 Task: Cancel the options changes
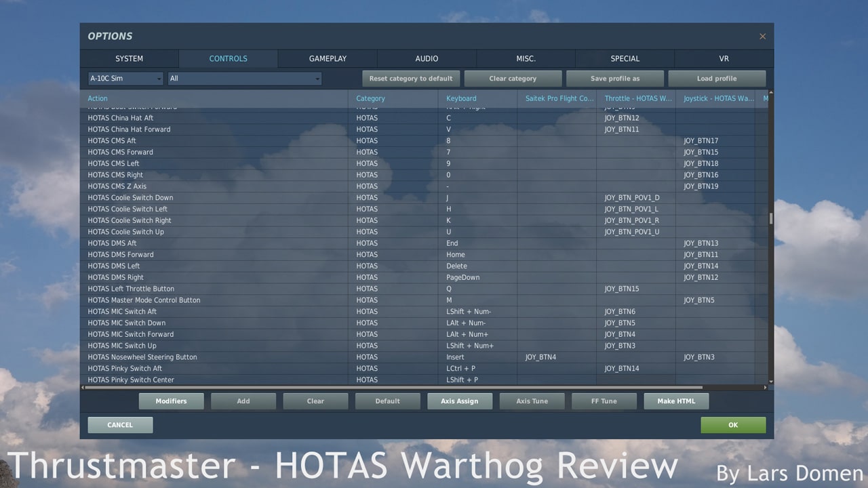pyautogui.click(x=120, y=425)
